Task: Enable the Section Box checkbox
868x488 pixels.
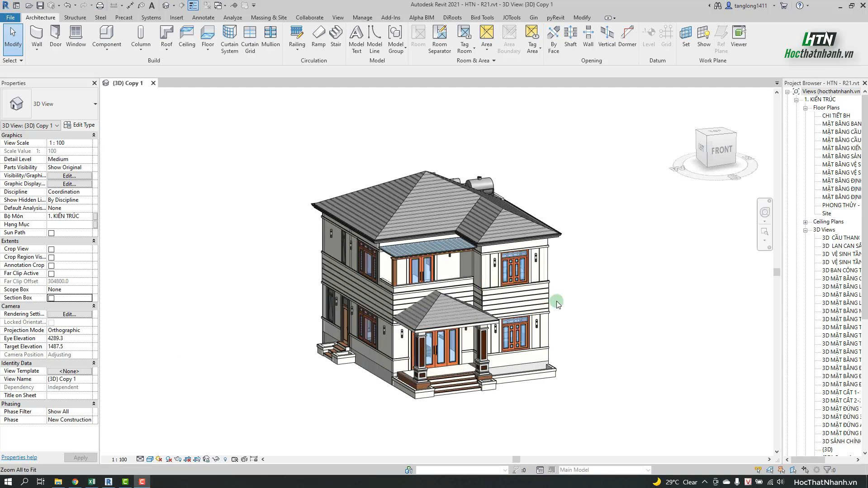Action: 51,298
